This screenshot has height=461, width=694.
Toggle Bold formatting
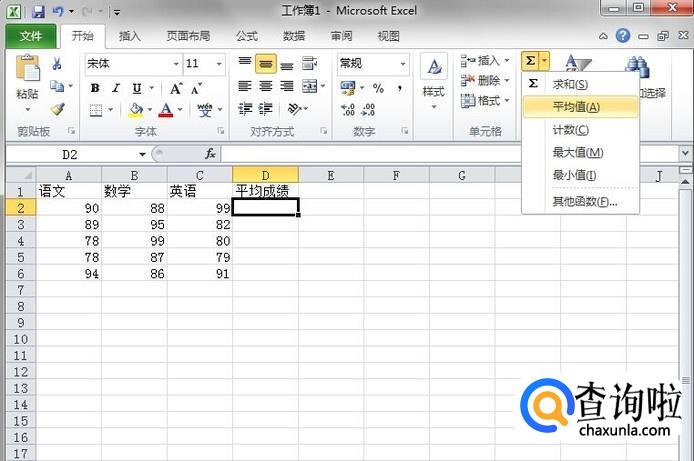(95, 88)
